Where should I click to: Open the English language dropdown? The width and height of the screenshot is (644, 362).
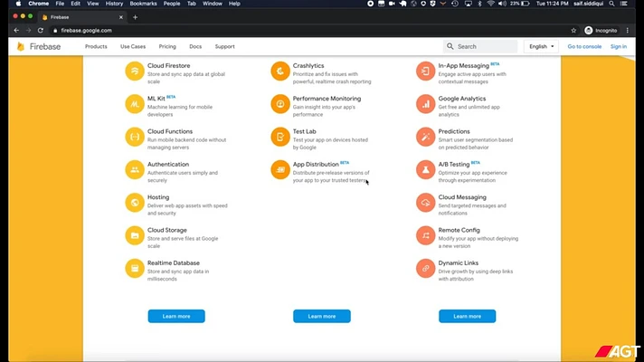point(541,46)
